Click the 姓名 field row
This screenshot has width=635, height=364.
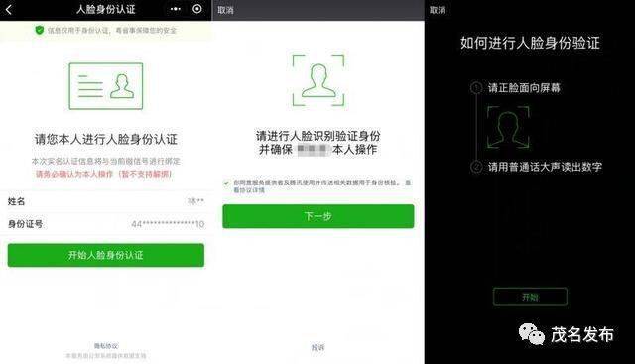pos(106,201)
